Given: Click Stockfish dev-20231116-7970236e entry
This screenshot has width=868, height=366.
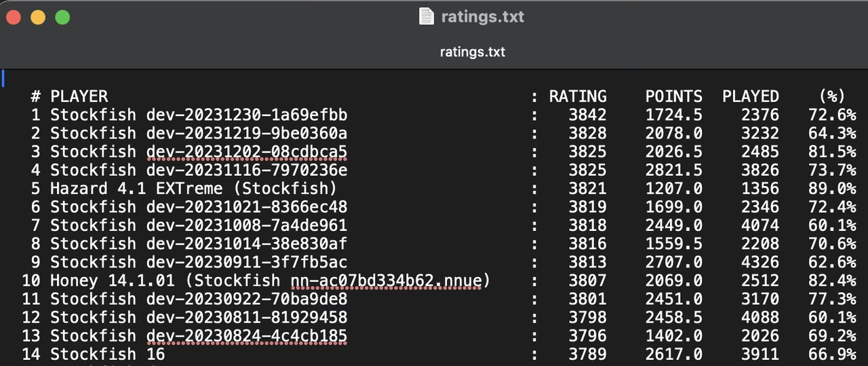Looking at the screenshot, I should [x=199, y=170].
